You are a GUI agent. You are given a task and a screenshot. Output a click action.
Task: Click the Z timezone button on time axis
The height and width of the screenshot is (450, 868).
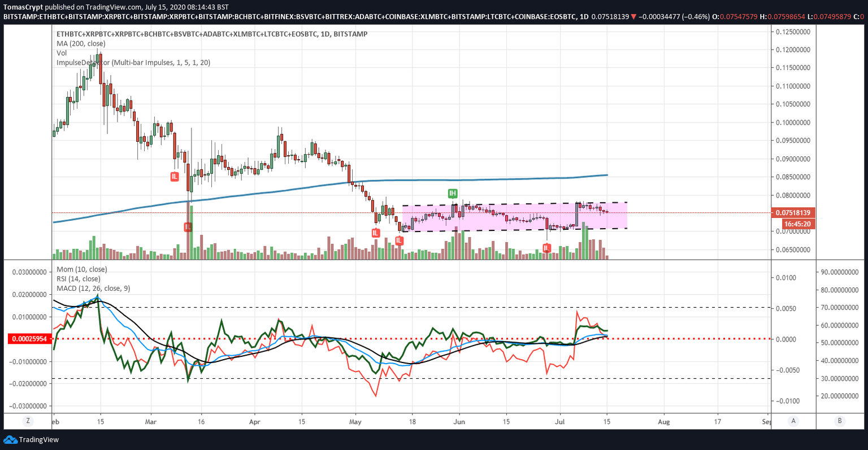click(27, 421)
